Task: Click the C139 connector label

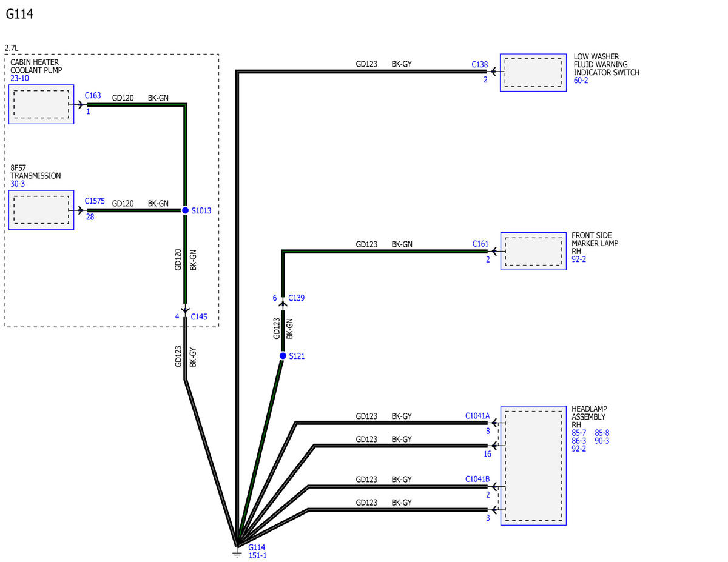Action: coord(297,298)
